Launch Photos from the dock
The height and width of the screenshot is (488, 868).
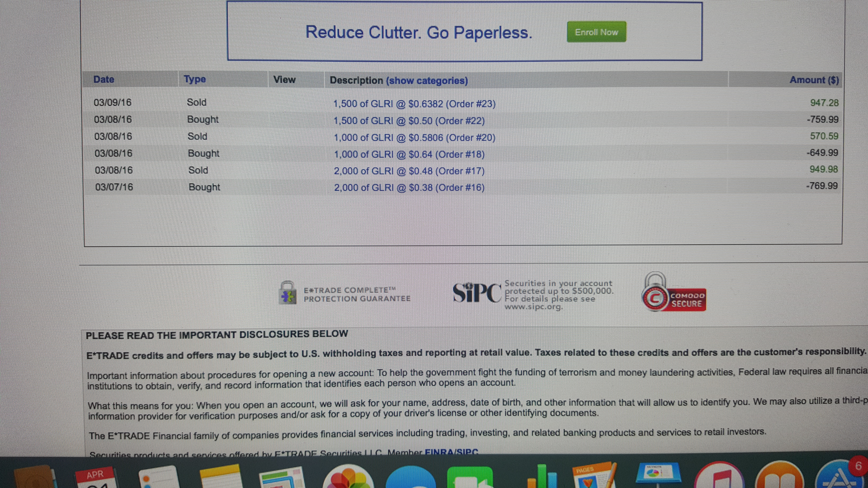tap(348, 478)
